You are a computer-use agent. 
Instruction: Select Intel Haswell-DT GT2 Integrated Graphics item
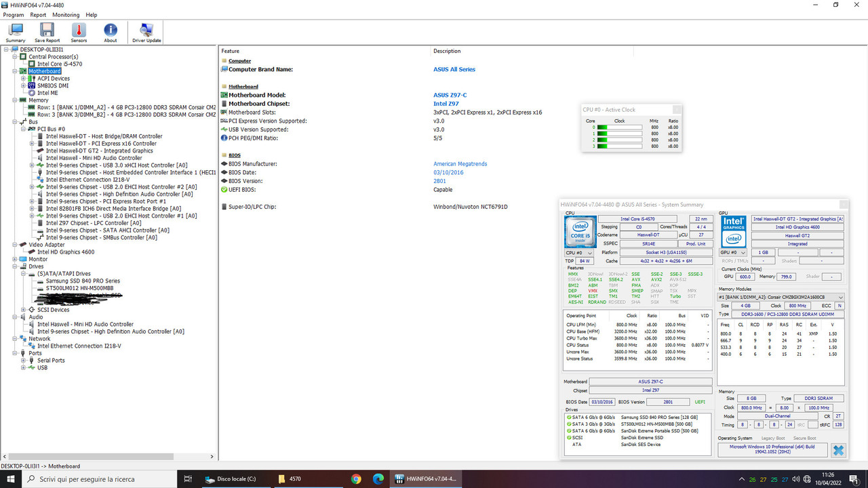tap(99, 150)
